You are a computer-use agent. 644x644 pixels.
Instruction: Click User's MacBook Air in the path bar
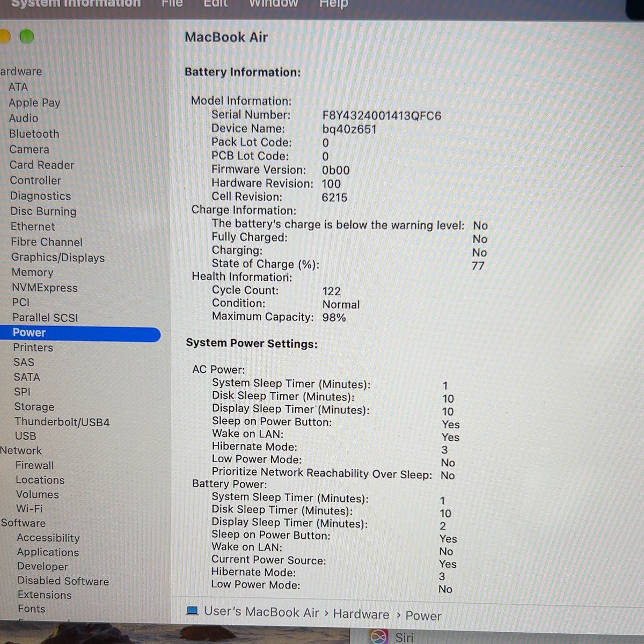[261, 612]
